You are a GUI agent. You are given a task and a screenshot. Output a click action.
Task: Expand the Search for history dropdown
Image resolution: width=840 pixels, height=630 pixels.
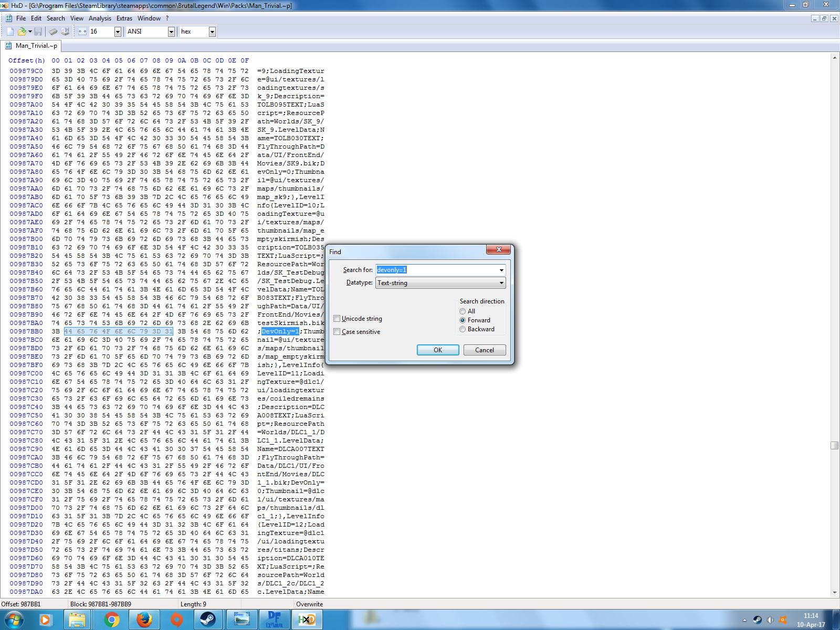[x=501, y=270]
